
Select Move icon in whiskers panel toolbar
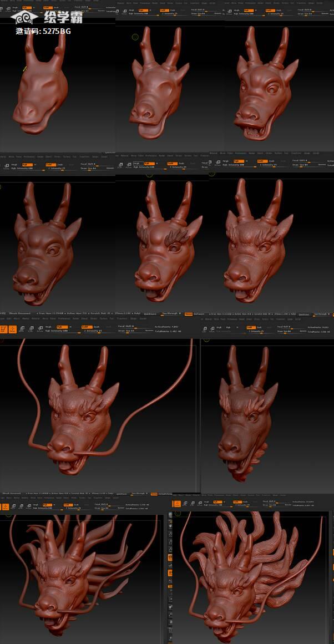pyautogui.click(x=22, y=328)
